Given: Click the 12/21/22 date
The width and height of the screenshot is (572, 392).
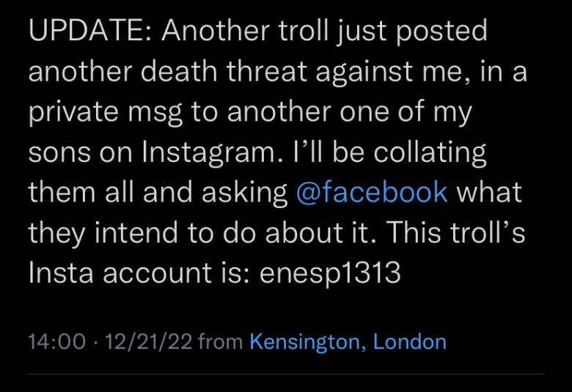Looking at the screenshot, I should pyautogui.click(x=148, y=342).
